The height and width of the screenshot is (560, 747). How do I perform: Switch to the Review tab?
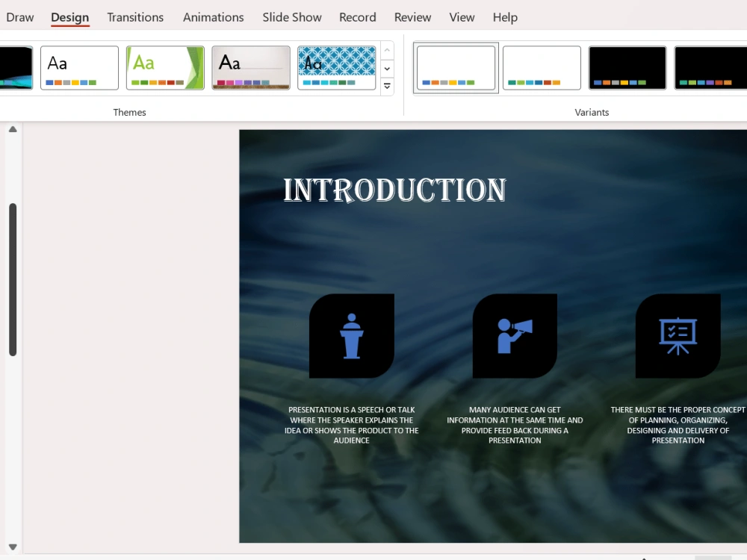click(x=412, y=17)
